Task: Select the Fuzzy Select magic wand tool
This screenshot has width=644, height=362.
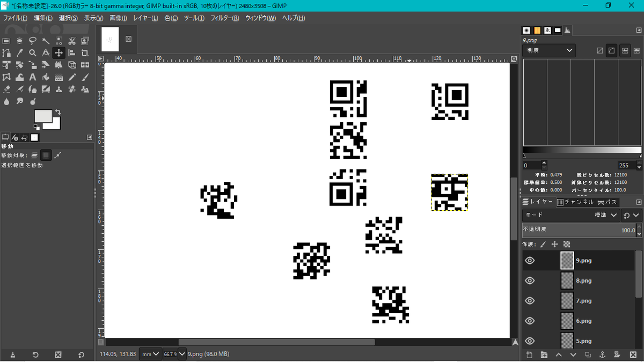Action: [x=46, y=41]
